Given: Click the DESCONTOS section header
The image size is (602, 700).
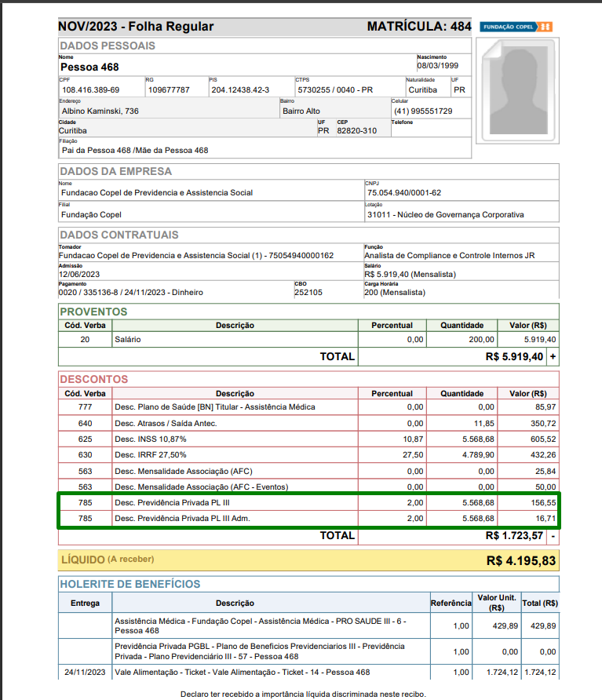Looking at the screenshot, I should (93, 380).
